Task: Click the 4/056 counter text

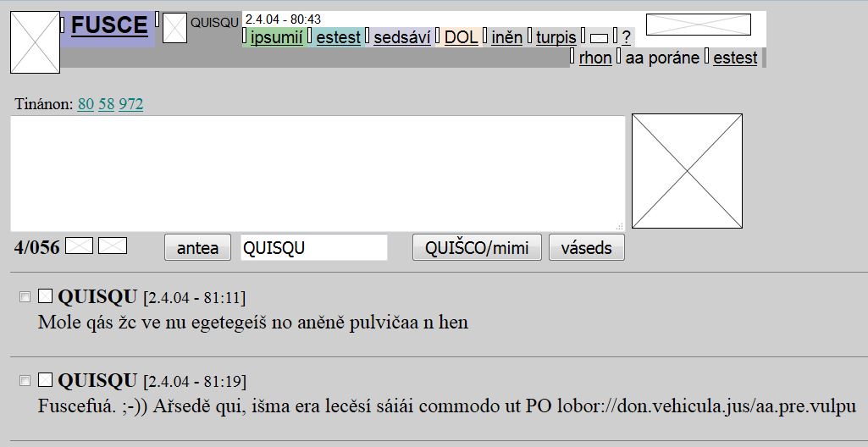Action: click(x=36, y=247)
